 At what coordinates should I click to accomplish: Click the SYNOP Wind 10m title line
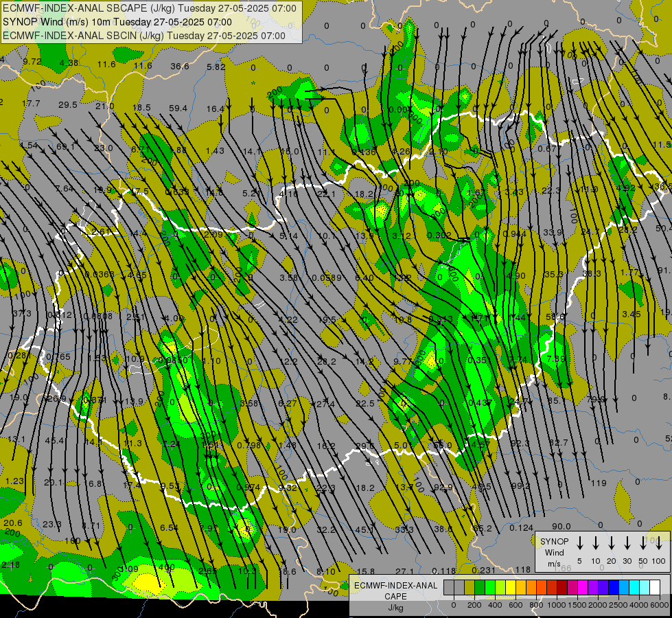[117, 22]
